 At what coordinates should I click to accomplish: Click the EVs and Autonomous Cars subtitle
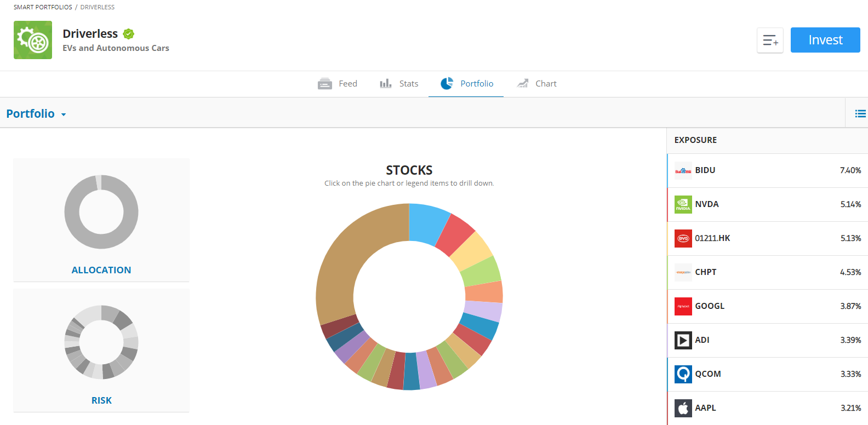(x=116, y=48)
